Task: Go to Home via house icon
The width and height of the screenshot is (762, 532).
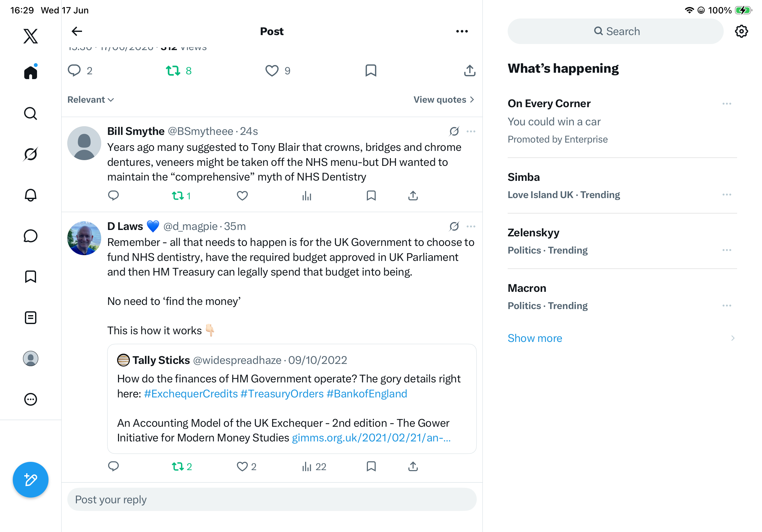Action: click(31, 72)
